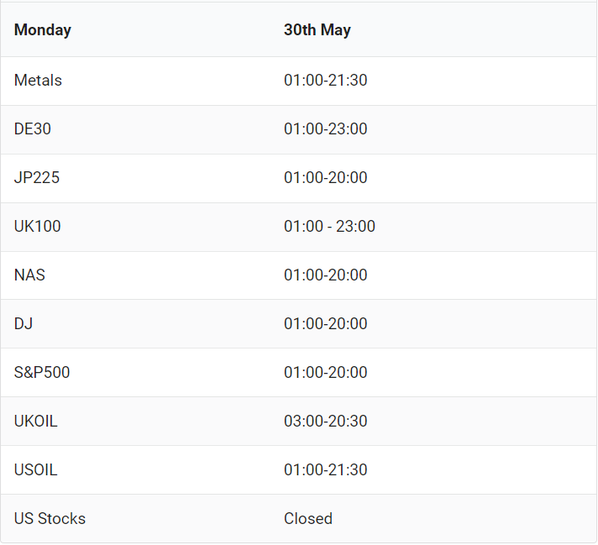
Task: Click DE30 hours 01:00-23:00
Action: [x=325, y=129]
